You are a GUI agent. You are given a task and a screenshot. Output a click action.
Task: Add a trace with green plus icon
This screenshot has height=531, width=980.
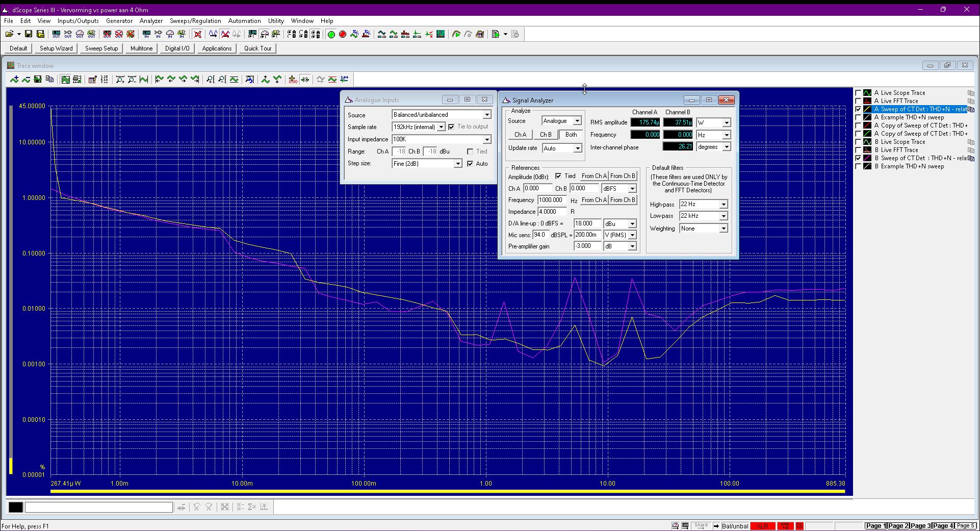coord(14,79)
